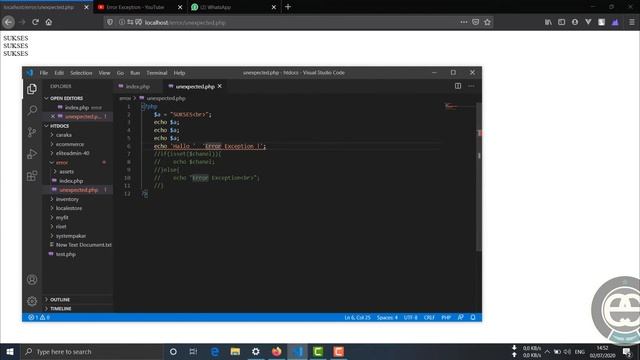This screenshot has width=640, height=360.
Task: Open the Run and Debug view in VS Code
Action: tap(32, 154)
